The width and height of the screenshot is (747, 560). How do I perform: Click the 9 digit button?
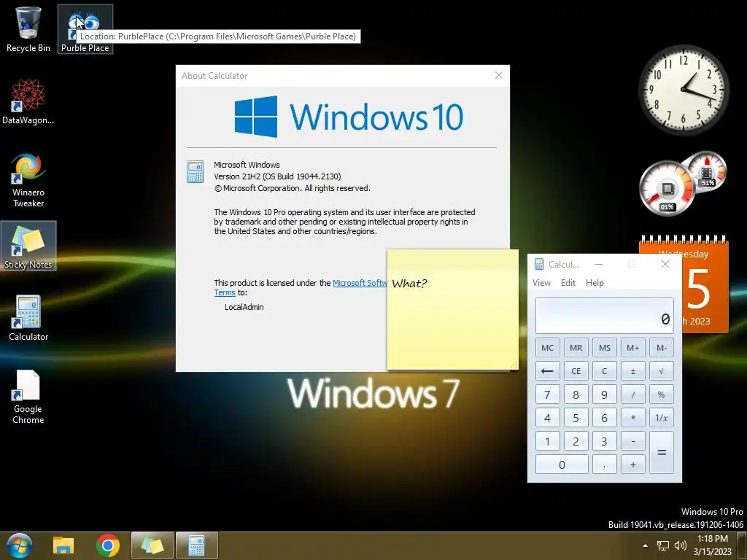(x=605, y=394)
